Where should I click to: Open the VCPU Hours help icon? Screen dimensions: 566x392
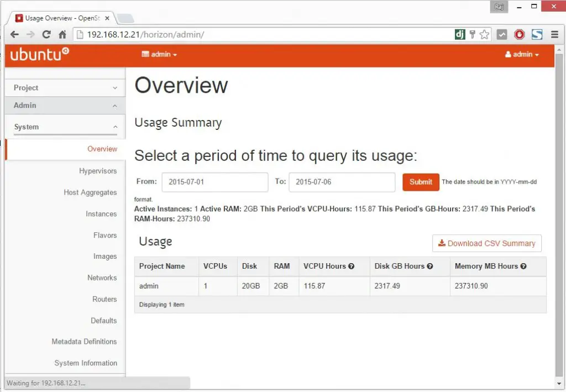pyautogui.click(x=352, y=266)
